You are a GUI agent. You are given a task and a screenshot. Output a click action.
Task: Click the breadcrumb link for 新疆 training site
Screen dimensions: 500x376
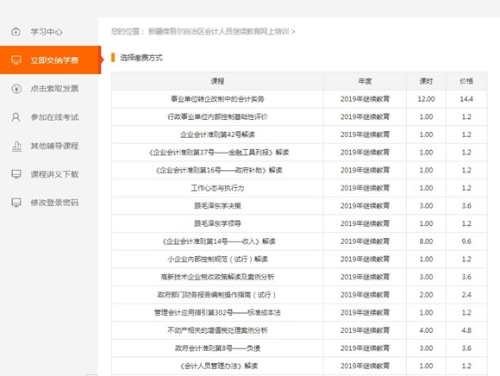[x=218, y=31]
